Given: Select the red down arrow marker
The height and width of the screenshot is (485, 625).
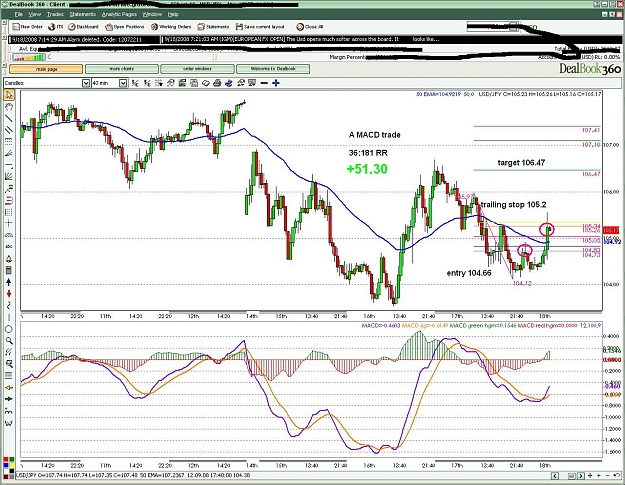Looking at the screenshot, I should click(9, 294).
